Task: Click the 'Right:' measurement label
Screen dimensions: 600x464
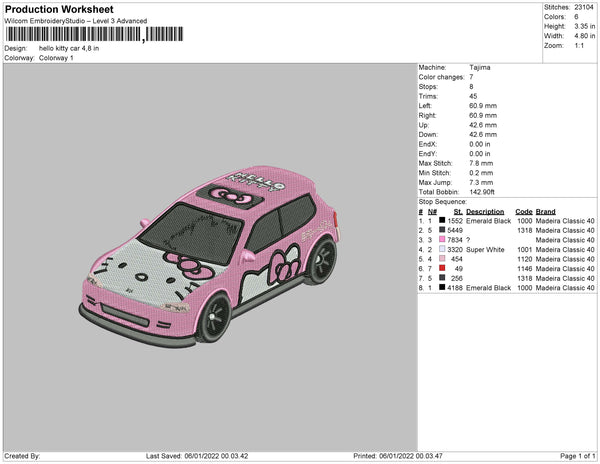Action: pos(427,115)
